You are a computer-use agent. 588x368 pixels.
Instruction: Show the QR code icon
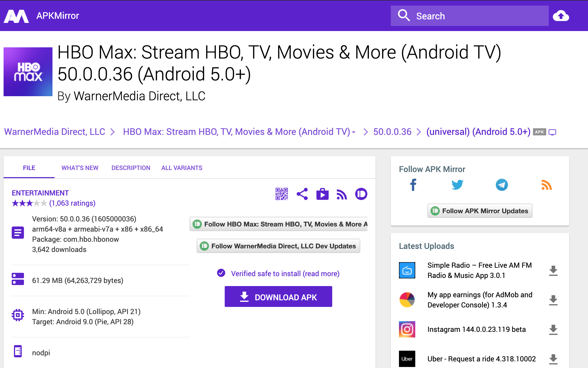282,194
